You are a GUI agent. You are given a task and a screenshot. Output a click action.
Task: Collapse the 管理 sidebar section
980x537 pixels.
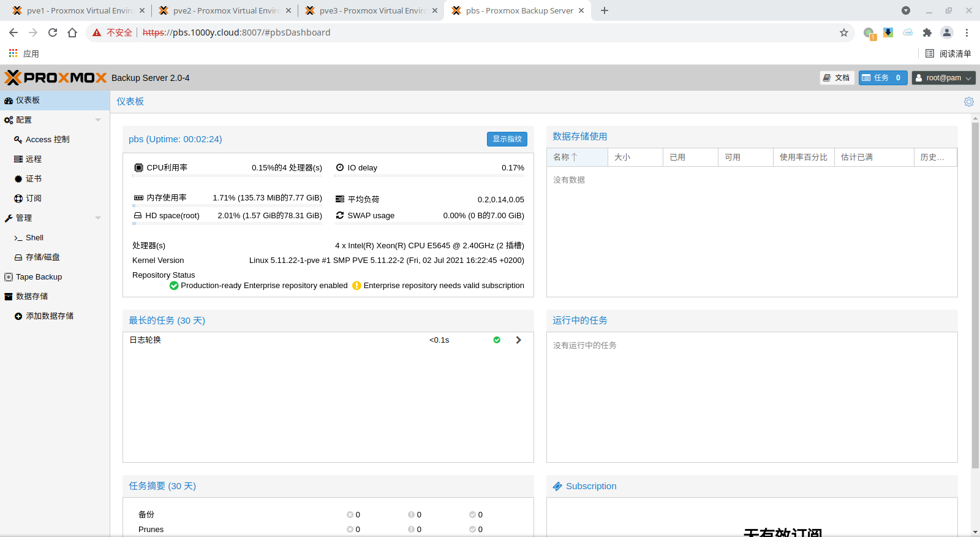(98, 218)
